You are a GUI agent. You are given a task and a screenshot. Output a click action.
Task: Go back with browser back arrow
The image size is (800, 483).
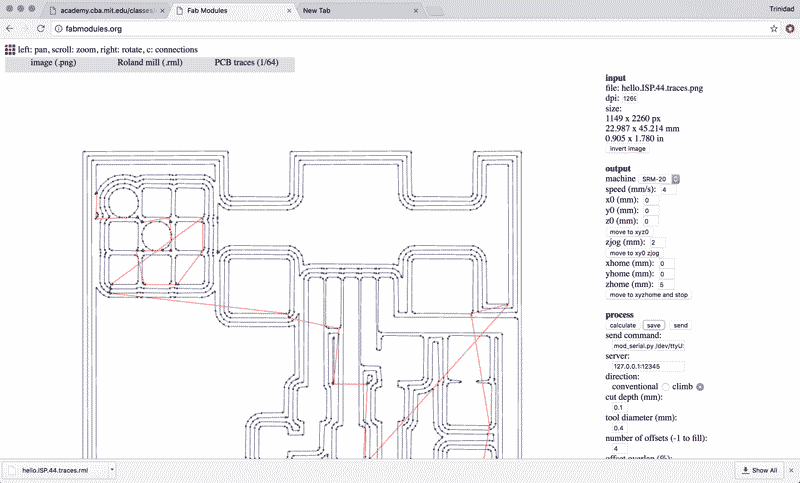point(10,29)
